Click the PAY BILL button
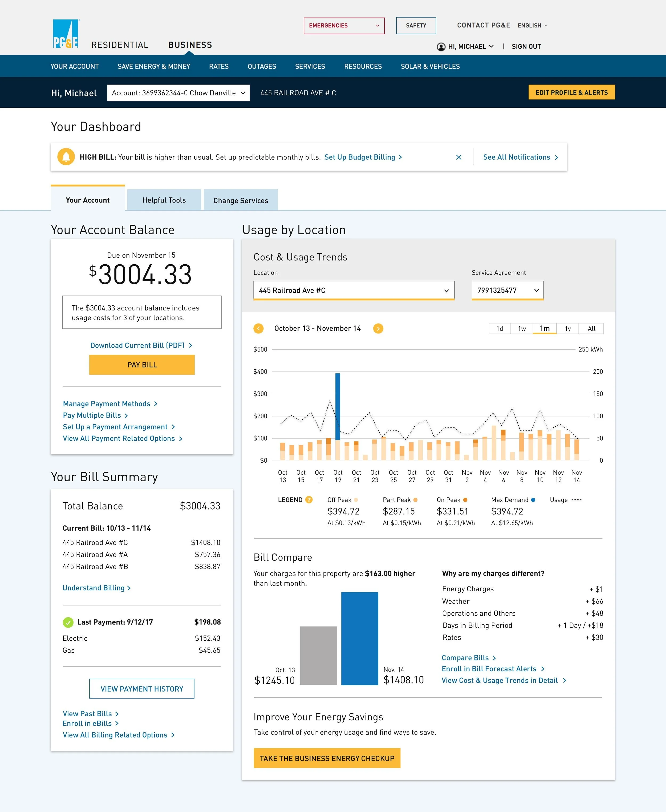The height and width of the screenshot is (812, 666). [141, 365]
